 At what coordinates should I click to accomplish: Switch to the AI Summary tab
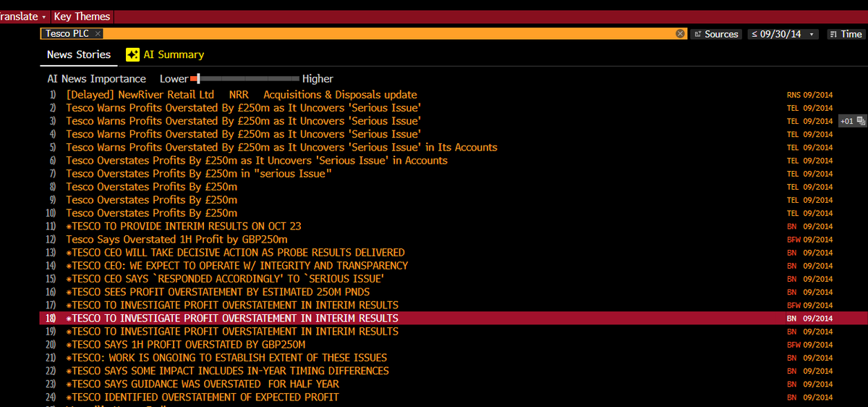pyautogui.click(x=165, y=54)
